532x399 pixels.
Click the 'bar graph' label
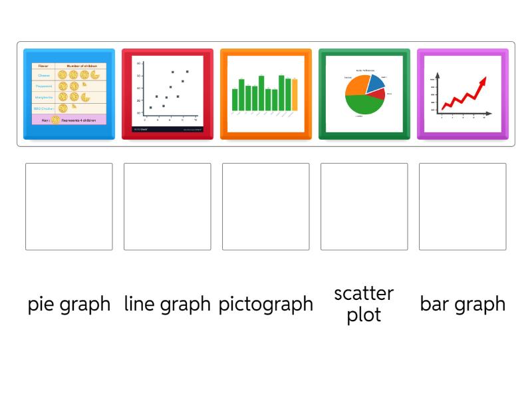tap(463, 304)
